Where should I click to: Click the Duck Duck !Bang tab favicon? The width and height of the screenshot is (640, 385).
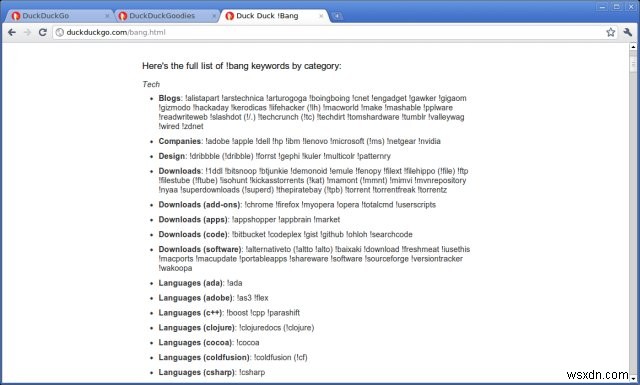(x=230, y=16)
